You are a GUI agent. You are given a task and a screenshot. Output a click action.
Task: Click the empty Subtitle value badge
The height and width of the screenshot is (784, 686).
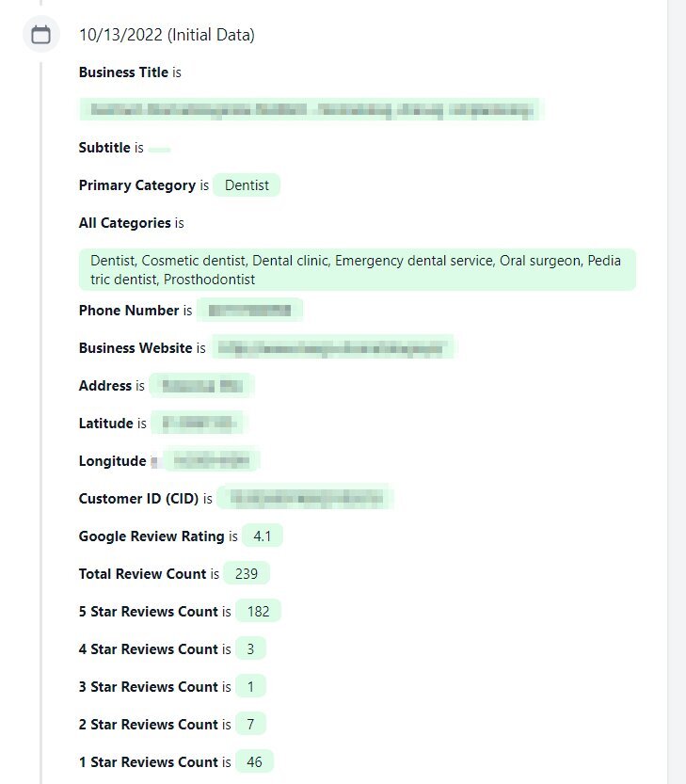coord(160,149)
